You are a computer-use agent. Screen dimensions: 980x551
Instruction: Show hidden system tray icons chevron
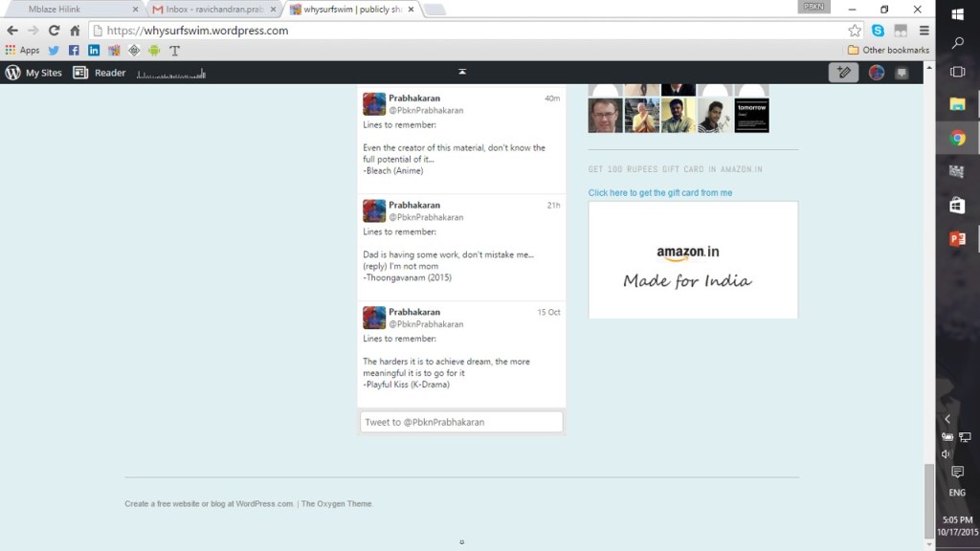pos(947,419)
